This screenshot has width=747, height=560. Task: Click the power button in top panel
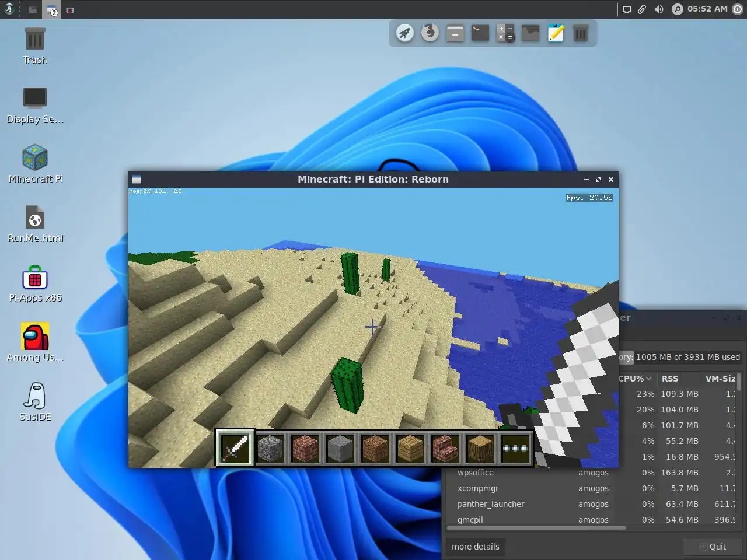[x=739, y=9]
